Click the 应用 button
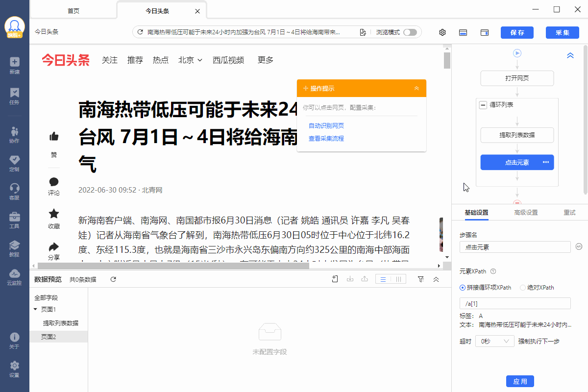 520,381
